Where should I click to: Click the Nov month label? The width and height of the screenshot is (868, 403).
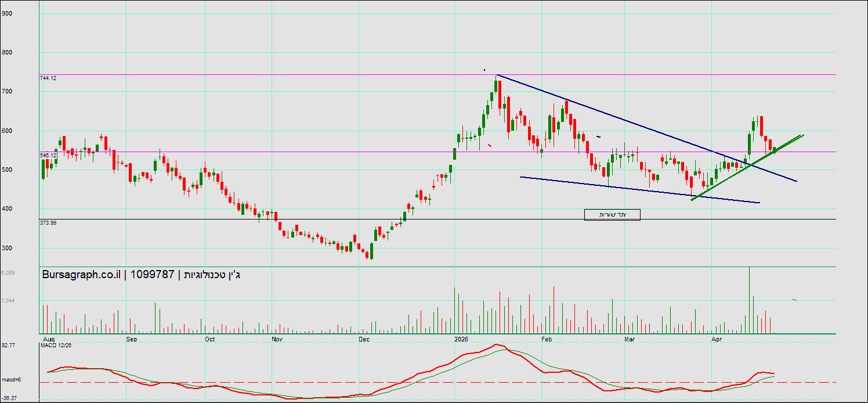point(279,339)
